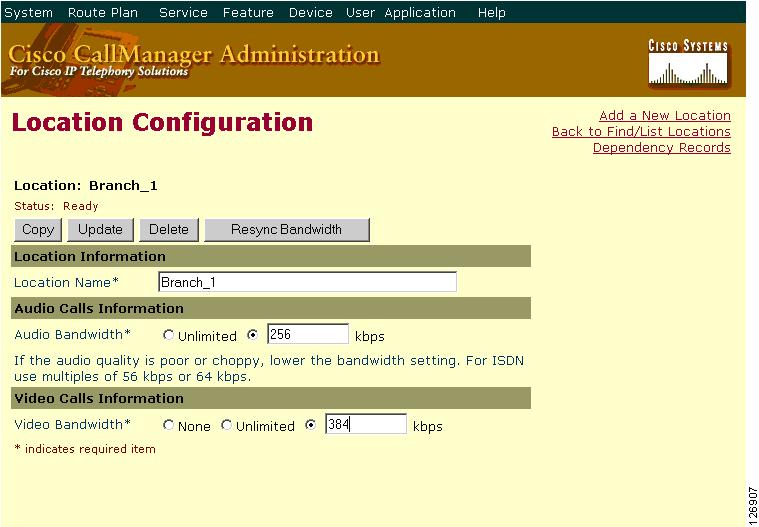Viewport: 759px width, 527px height.
Task: Go back to Find/List Locations
Action: point(641,132)
